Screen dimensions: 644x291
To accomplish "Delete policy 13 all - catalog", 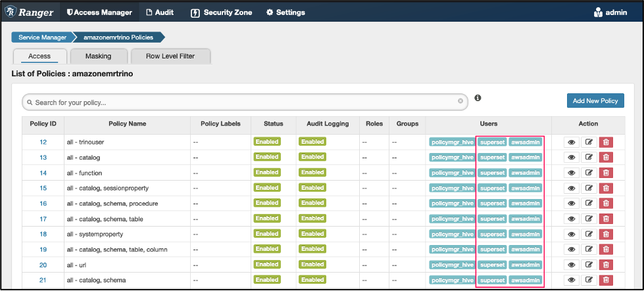I will (x=606, y=158).
